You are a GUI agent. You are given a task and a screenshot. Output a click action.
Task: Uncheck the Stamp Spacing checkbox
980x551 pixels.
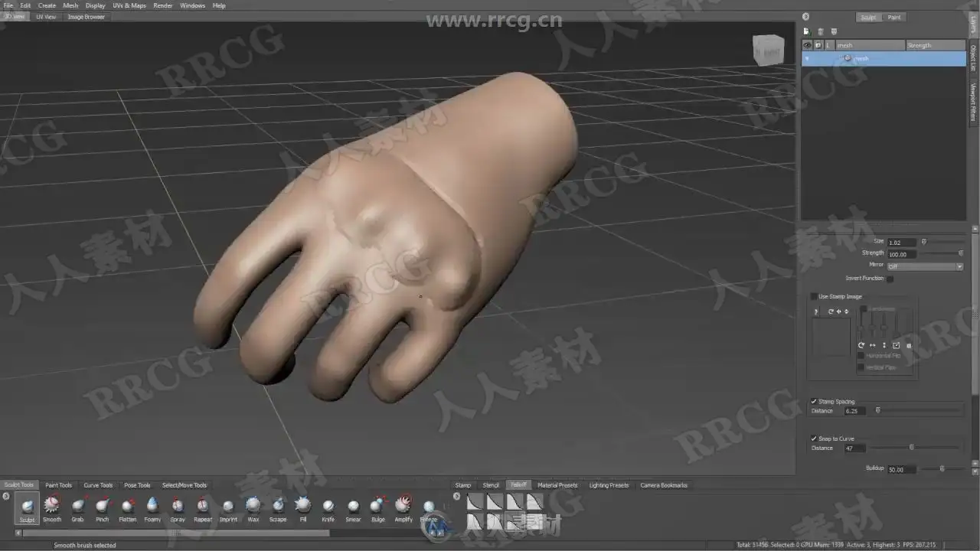(814, 401)
